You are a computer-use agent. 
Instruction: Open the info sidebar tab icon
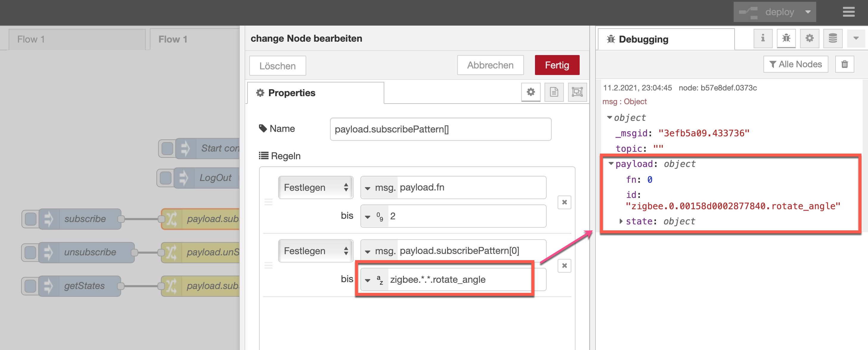(x=763, y=38)
